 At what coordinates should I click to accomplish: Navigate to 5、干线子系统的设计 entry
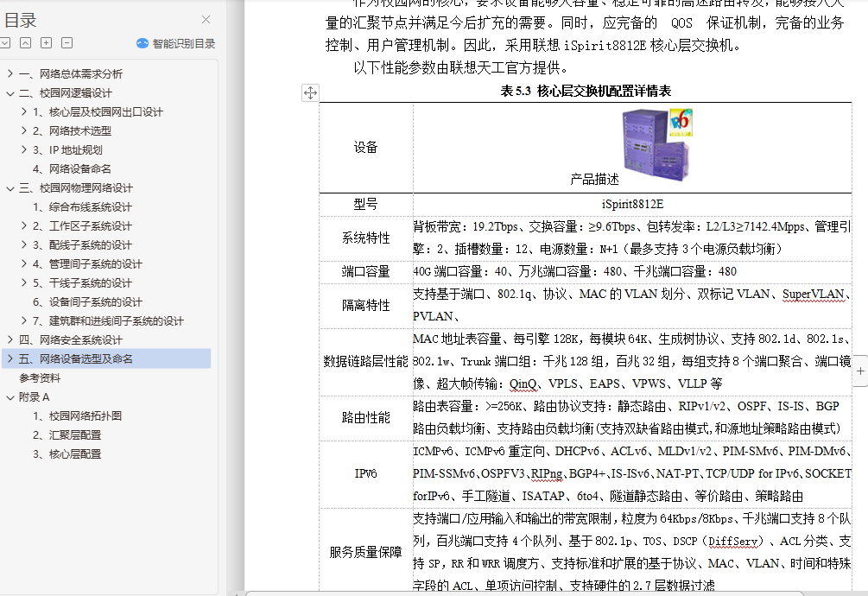83,283
